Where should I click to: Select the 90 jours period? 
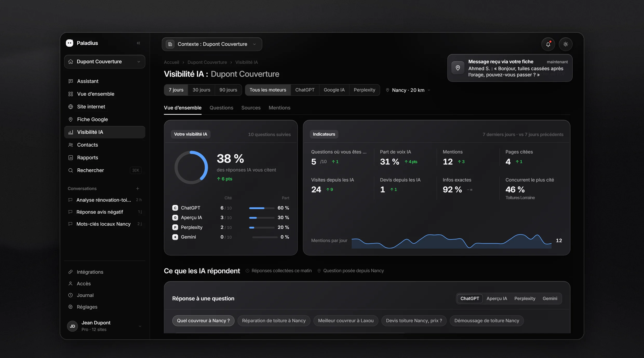[x=228, y=90]
